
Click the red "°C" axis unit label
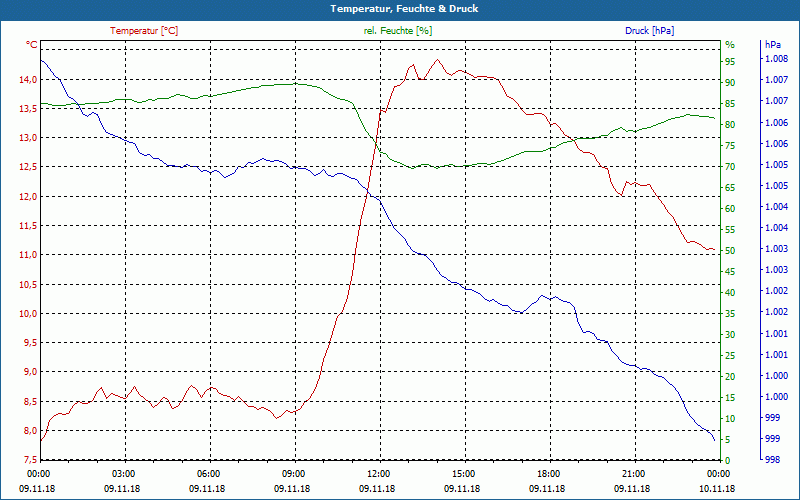point(32,45)
